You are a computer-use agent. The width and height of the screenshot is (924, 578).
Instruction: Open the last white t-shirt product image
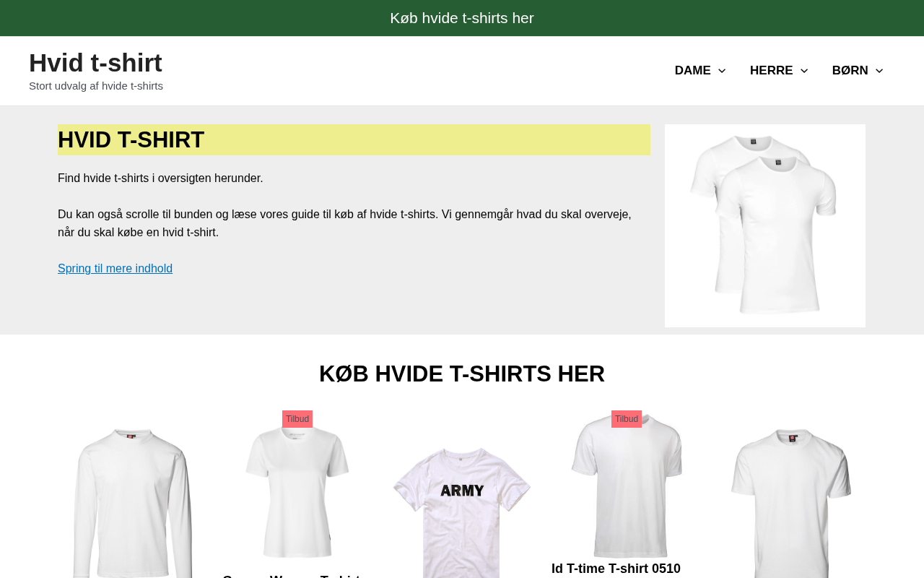click(x=791, y=503)
